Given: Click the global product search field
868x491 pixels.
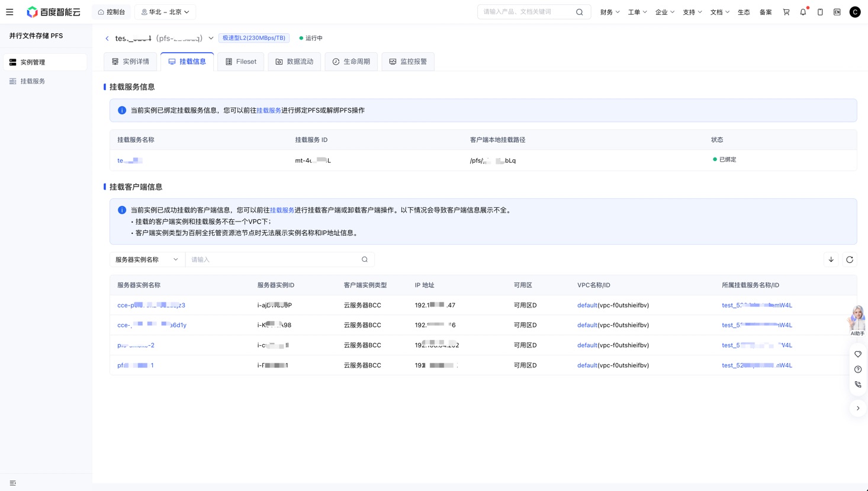Looking at the screenshot, I should click(x=527, y=12).
